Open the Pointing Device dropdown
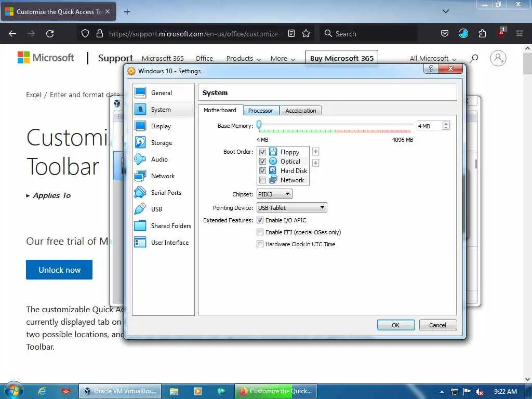Viewport: 532px width, 399px height. [x=292, y=207]
